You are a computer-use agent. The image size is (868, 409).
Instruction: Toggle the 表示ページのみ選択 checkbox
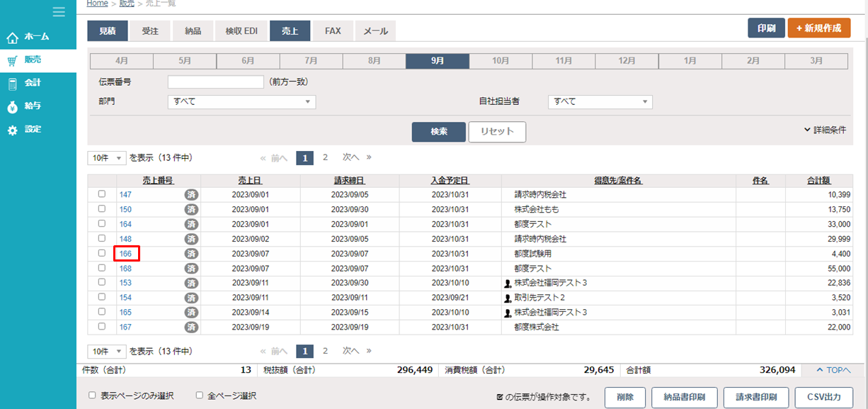pos(92,396)
